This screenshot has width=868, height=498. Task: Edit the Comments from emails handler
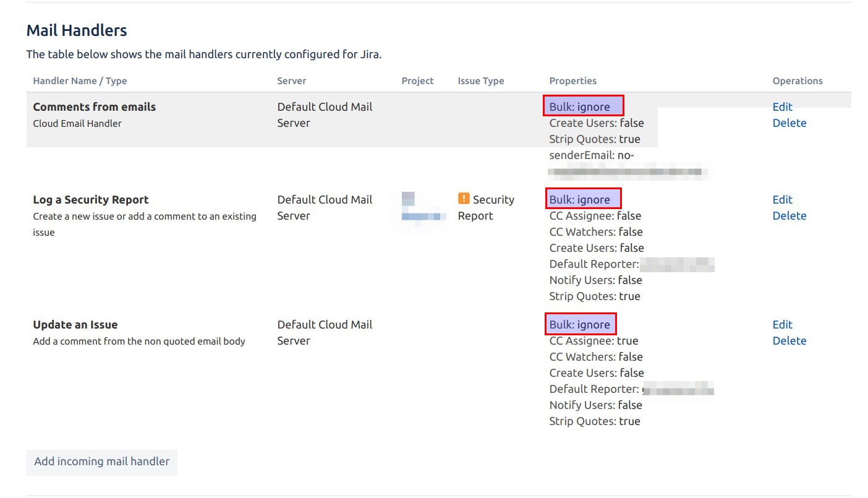coord(782,107)
